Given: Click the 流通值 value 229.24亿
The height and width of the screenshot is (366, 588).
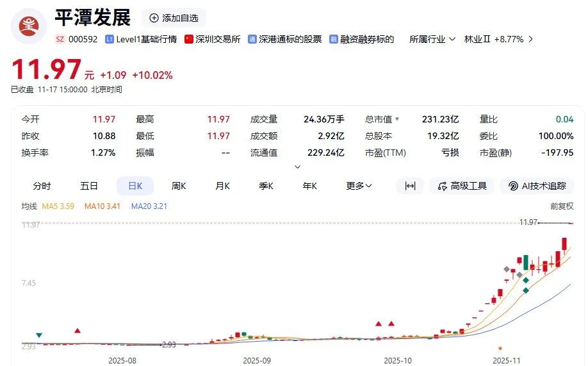Looking at the screenshot, I should [x=326, y=153].
